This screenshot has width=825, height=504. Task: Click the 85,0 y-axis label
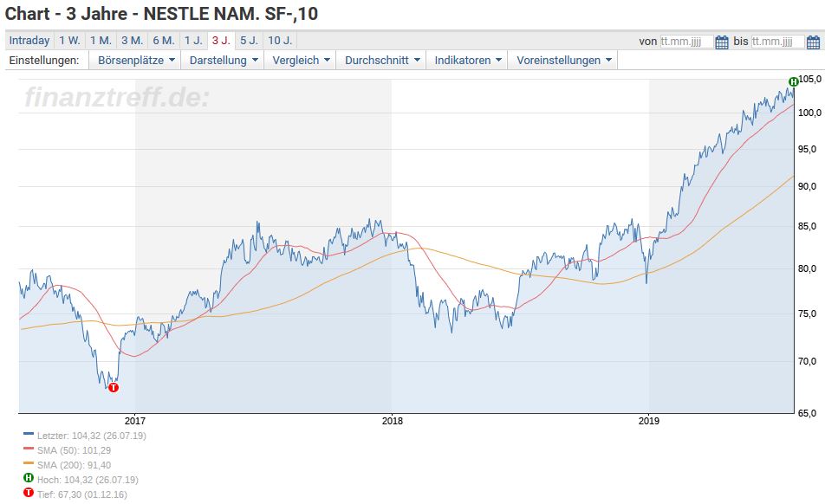[x=808, y=227]
